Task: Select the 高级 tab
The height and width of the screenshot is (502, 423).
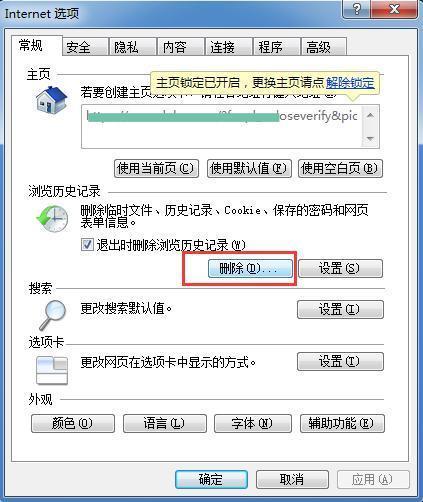Action: 323,47
